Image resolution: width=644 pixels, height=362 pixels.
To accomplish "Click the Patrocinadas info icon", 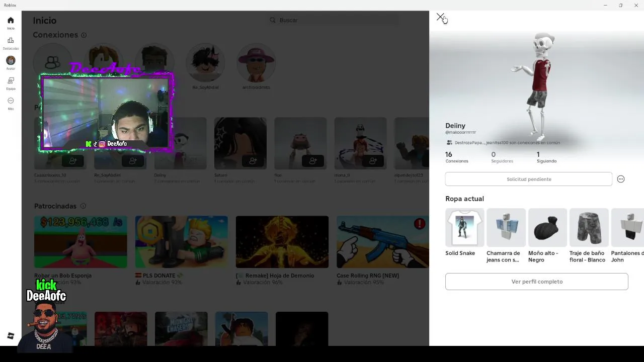I will coord(83,206).
